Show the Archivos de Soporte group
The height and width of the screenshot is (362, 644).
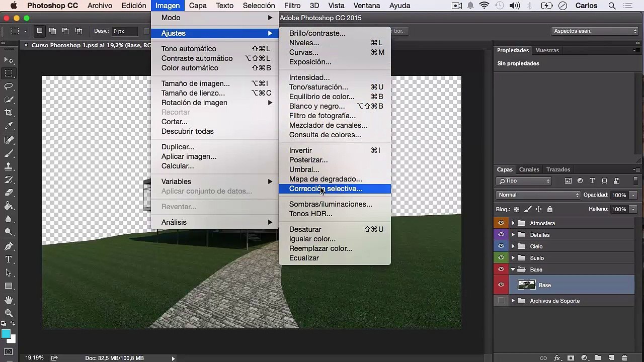[501, 301]
